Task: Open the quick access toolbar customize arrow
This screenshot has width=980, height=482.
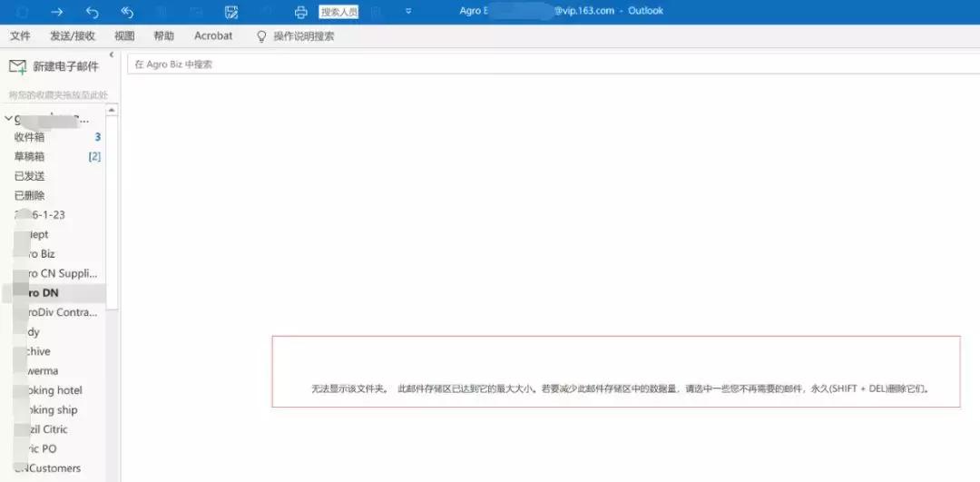Action: point(408,11)
